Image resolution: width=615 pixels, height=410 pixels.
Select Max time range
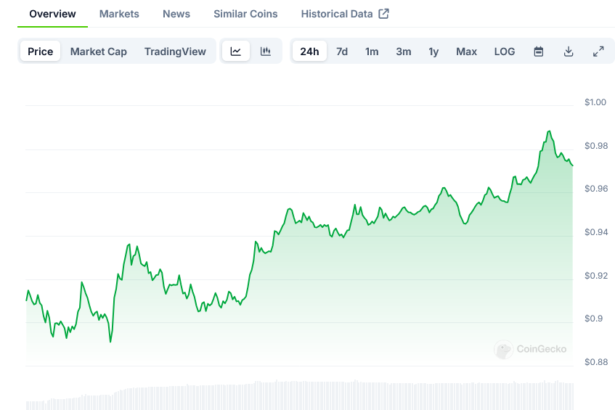(x=466, y=51)
